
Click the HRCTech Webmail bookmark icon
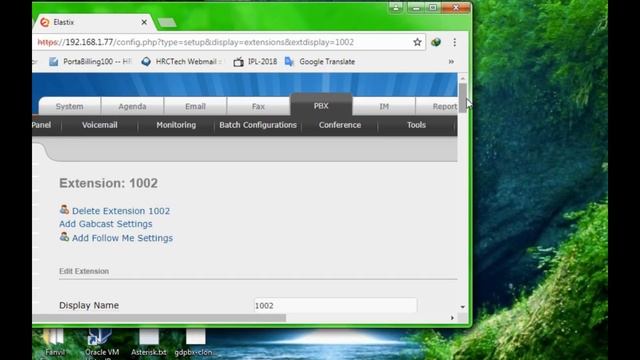pos(146,62)
